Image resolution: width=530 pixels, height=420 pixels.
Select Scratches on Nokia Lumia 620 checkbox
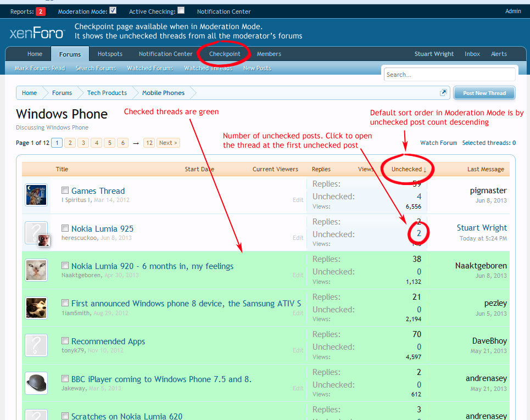[x=65, y=416]
